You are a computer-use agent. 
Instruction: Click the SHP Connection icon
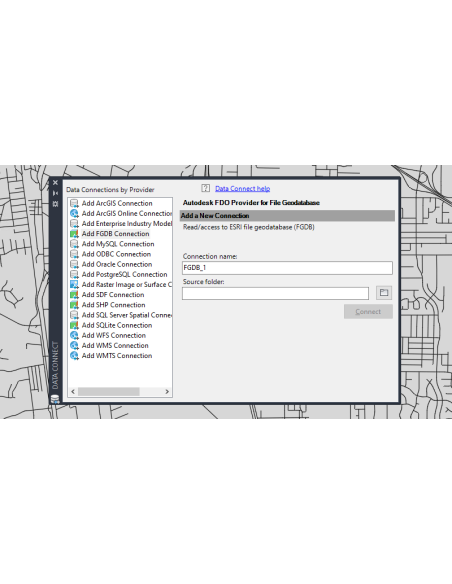74,305
